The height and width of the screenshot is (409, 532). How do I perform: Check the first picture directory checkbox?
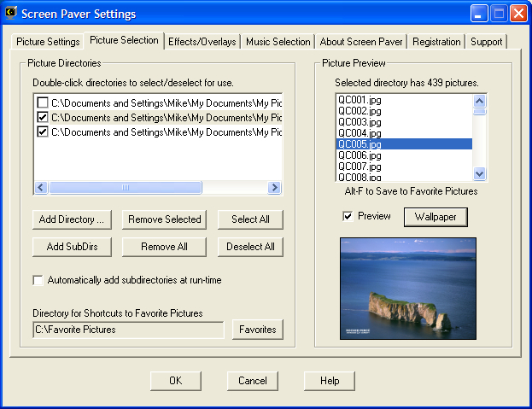[42, 103]
